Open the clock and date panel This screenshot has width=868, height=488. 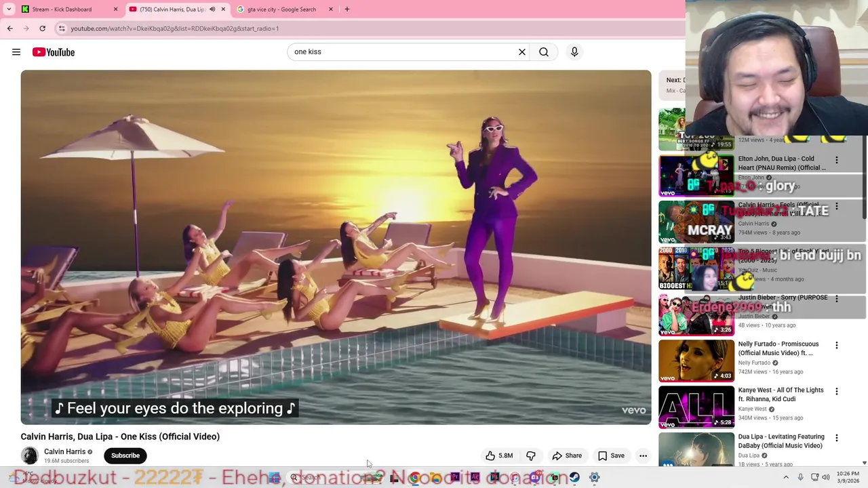pos(847,478)
